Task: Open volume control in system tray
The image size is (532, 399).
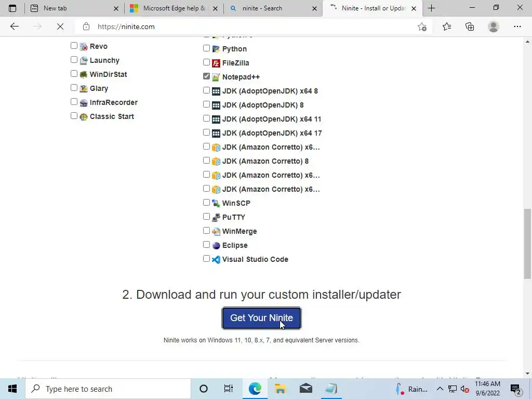Action: pyautogui.click(x=465, y=389)
